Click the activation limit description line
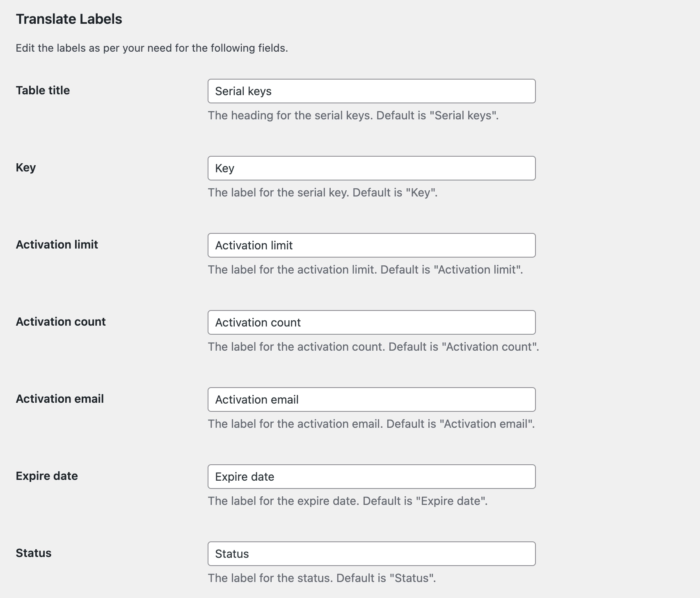700x598 pixels. point(365,269)
